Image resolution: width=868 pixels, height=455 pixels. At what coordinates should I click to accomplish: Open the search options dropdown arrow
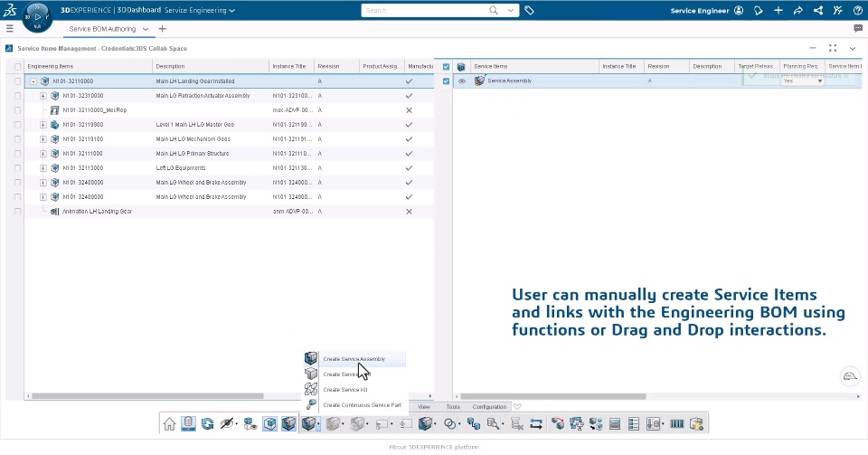click(x=510, y=10)
